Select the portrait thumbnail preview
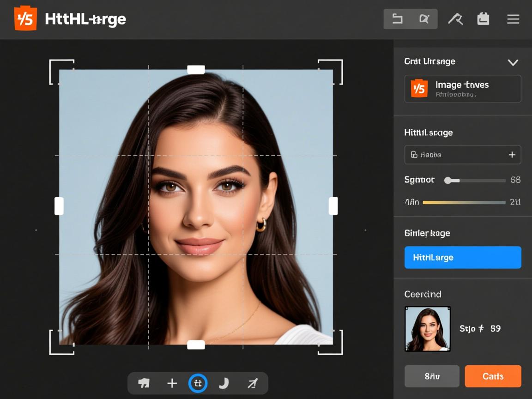532x399 pixels. 428,329
